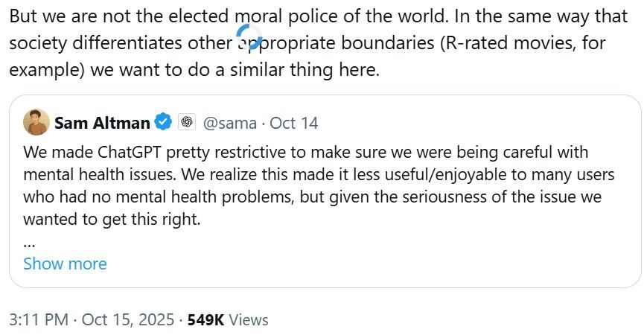
Task: Click the 3:11 PM timestamp
Action: [x=39, y=320]
